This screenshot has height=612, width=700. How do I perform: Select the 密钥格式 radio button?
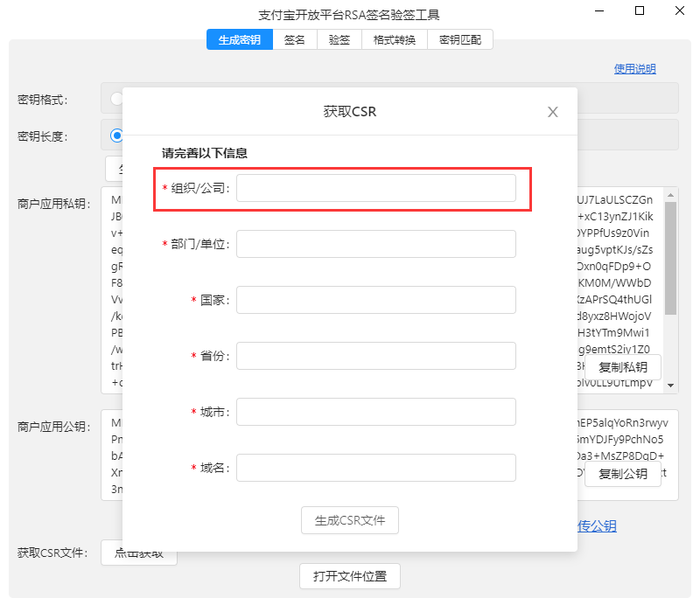click(116, 99)
